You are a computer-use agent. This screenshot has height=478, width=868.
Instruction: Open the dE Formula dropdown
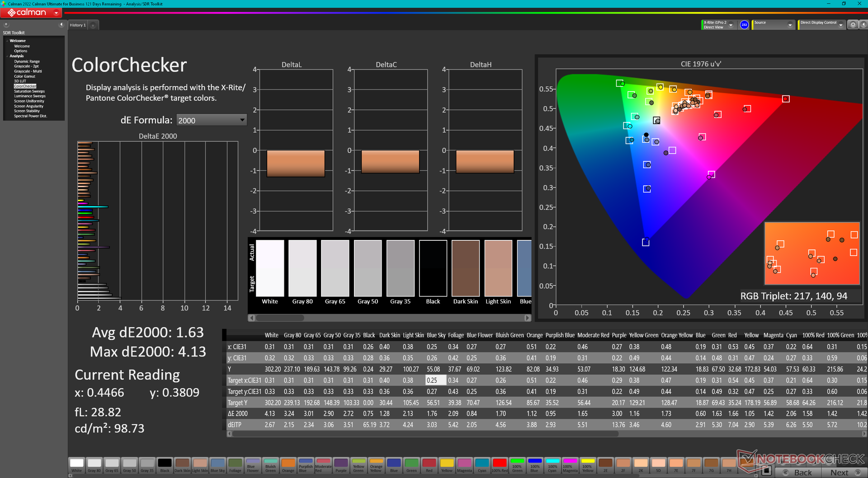coord(211,120)
